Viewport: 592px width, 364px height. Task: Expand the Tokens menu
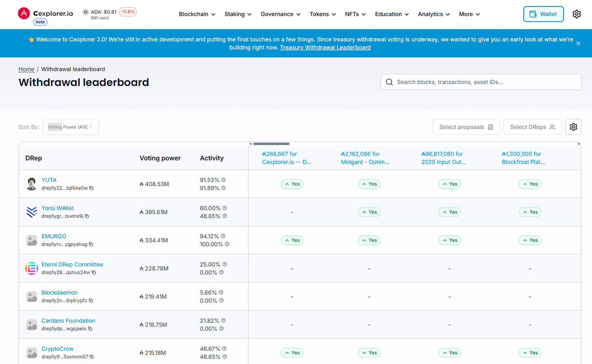(323, 14)
